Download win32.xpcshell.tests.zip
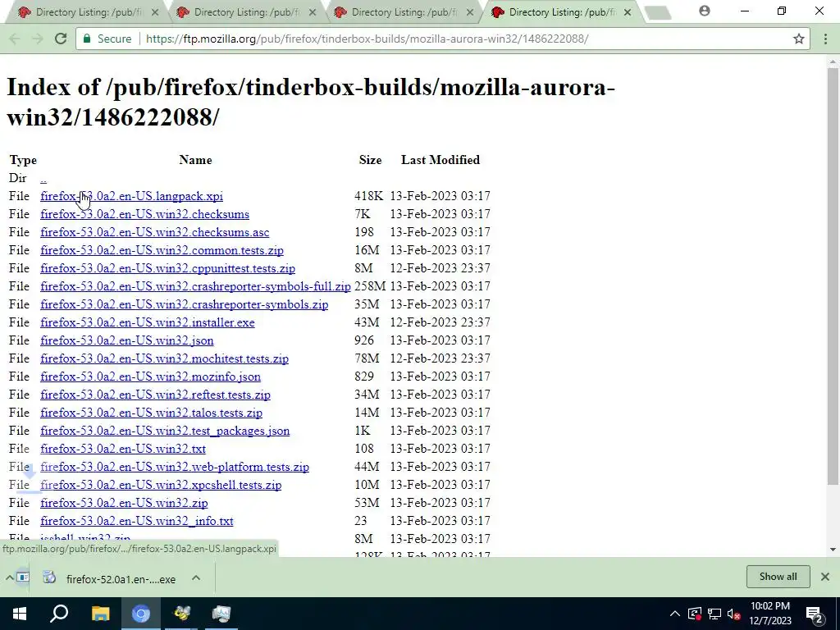Image resolution: width=840 pixels, height=630 pixels. click(161, 486)
